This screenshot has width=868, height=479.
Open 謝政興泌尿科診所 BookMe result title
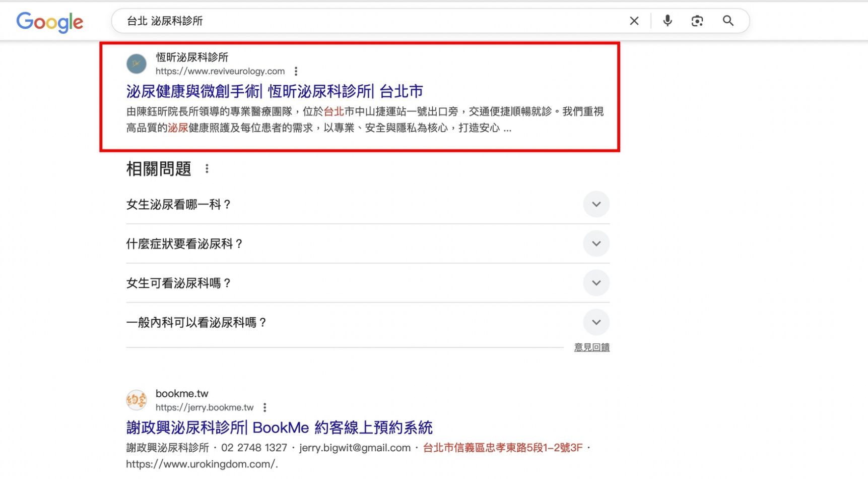click(279, 428)
